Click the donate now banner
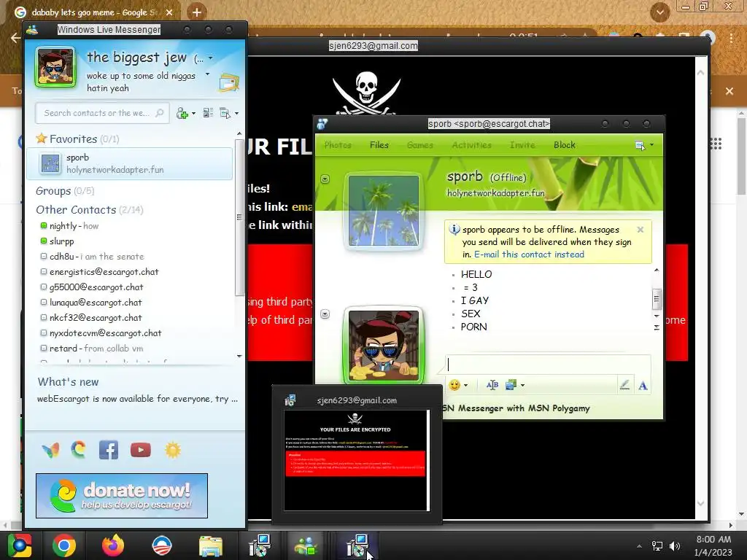The width and height of the screenshot is (747, 560). pyautogui.click(x=122, y=496)
